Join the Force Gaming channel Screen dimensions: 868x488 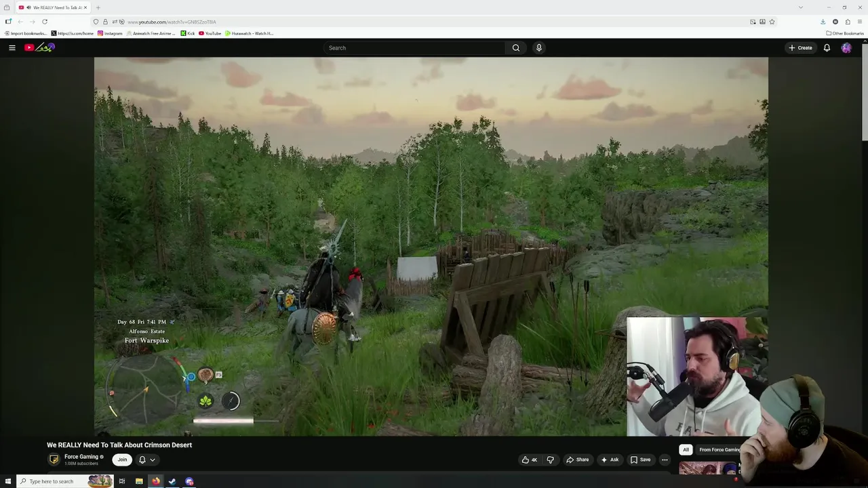[122, 460]
